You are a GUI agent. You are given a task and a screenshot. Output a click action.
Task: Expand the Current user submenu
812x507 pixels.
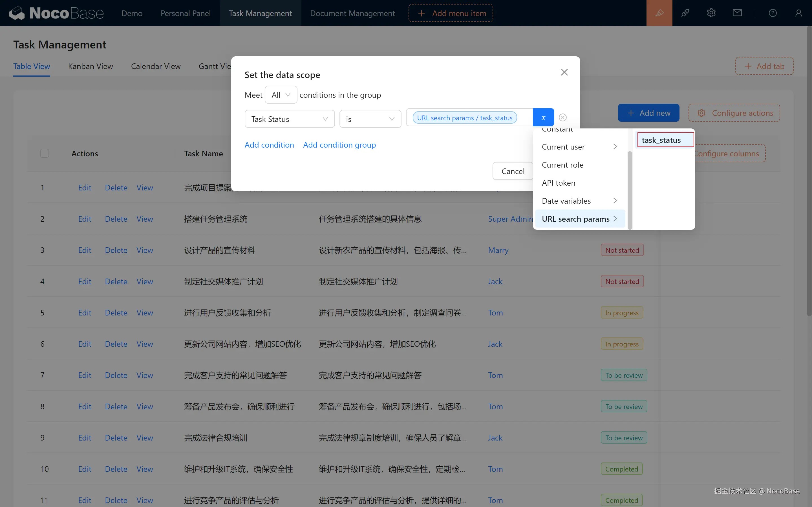coord(579,147)
